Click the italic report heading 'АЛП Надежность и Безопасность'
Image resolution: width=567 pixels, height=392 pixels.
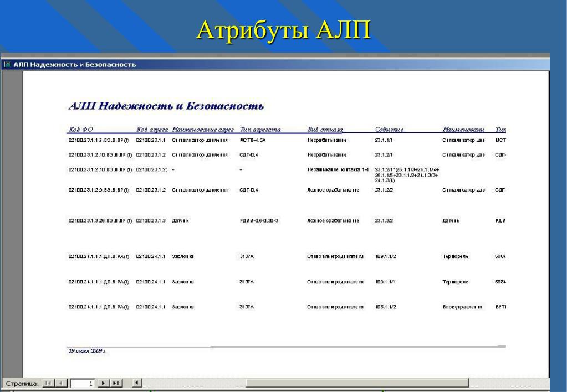tap(166, 106)
